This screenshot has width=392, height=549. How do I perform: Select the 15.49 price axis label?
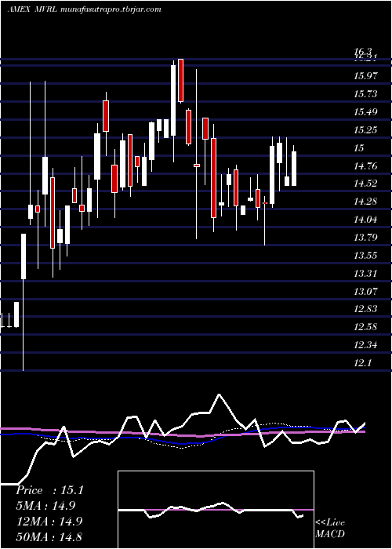[x=365, y=112]
